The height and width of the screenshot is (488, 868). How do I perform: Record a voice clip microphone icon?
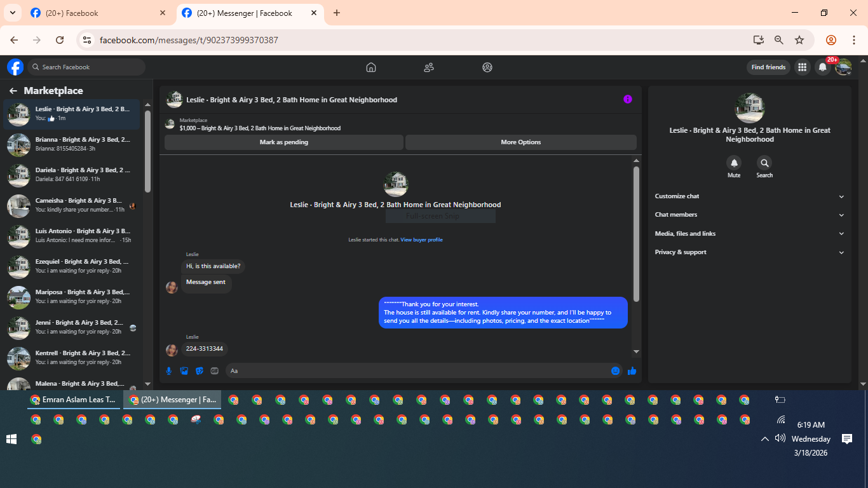point(169,371)
